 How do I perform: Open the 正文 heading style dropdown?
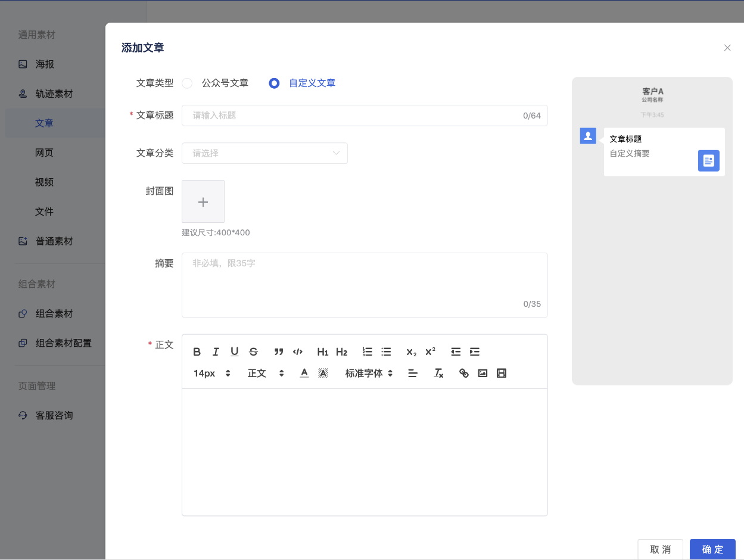pyautogui.click(x=266, y=373)
